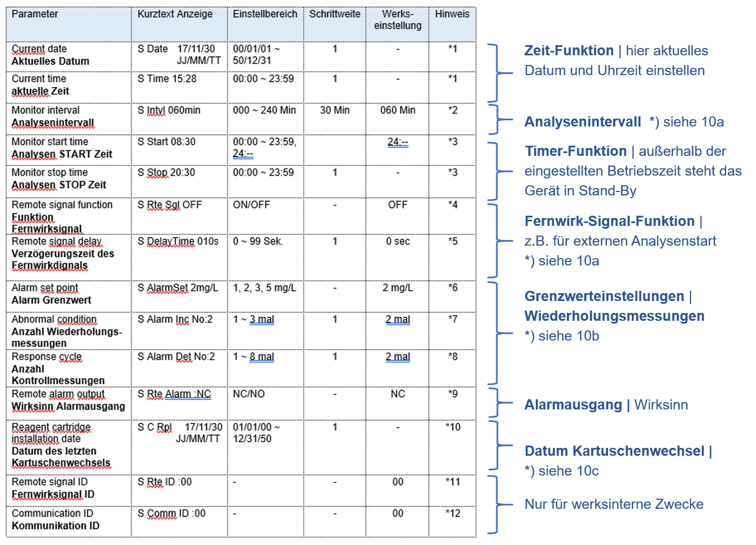Image resolution: width=756 pixels, height=545 pixels.
Task: Click underlined "Alarm :NC" in Kurztext column
Action: point(188,394)
